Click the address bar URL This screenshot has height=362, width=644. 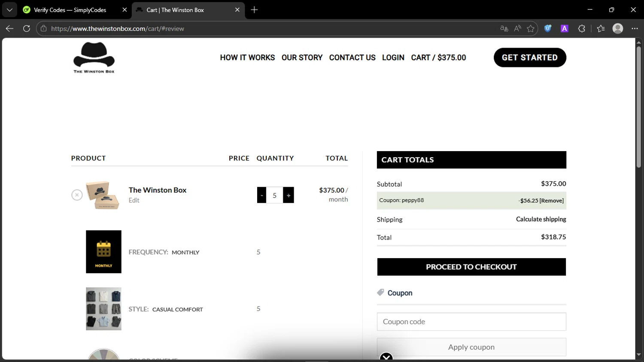(118, 29)
